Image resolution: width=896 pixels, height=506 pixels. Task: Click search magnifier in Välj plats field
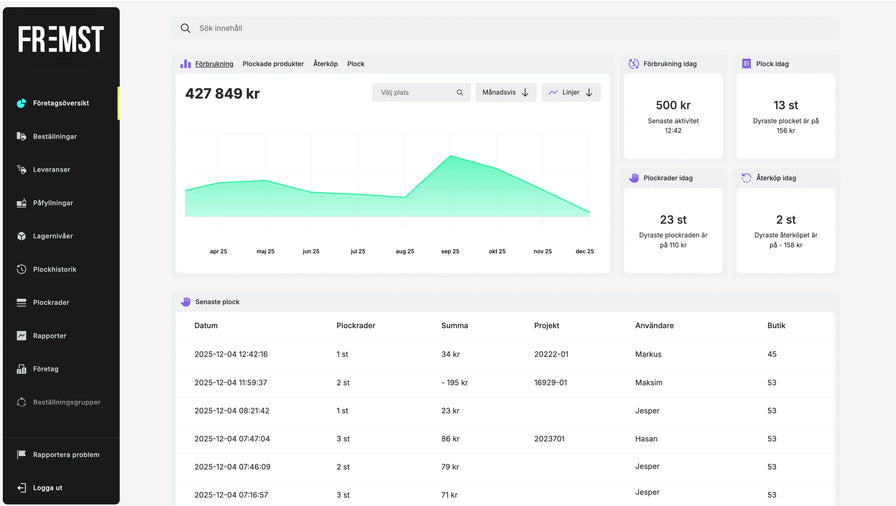[460, 93]
